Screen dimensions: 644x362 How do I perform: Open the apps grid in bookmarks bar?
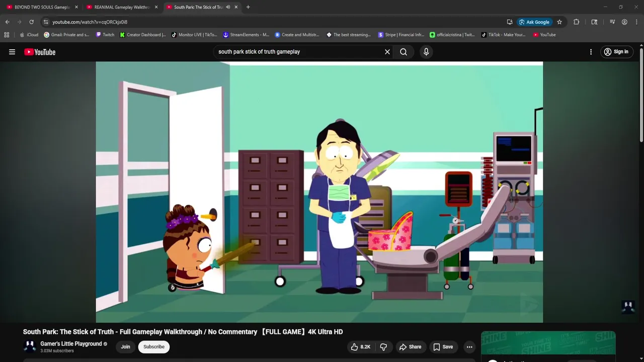[7, 35]
